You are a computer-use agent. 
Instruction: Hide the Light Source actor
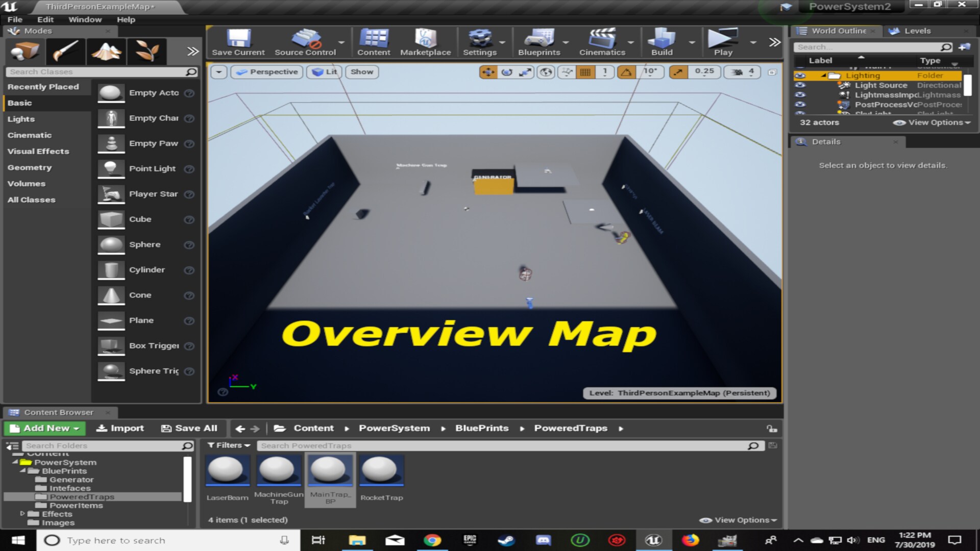(x=799, y=85)
